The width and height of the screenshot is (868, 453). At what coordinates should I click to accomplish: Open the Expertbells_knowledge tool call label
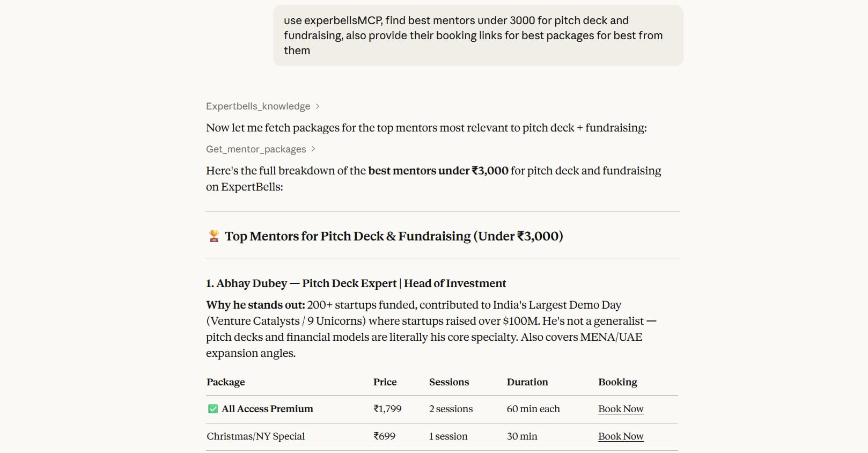coord(258,106)
